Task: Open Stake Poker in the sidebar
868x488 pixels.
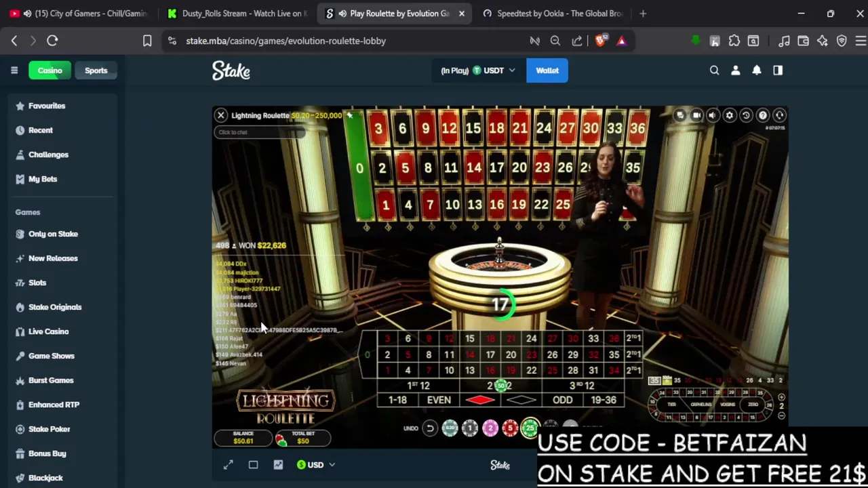Action: [x=61, y=429]
